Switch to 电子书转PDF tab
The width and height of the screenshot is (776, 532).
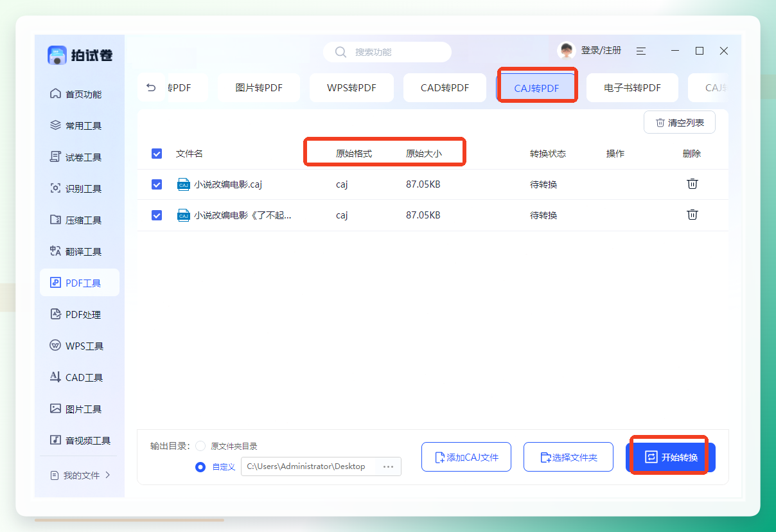[x=632, y=88]
